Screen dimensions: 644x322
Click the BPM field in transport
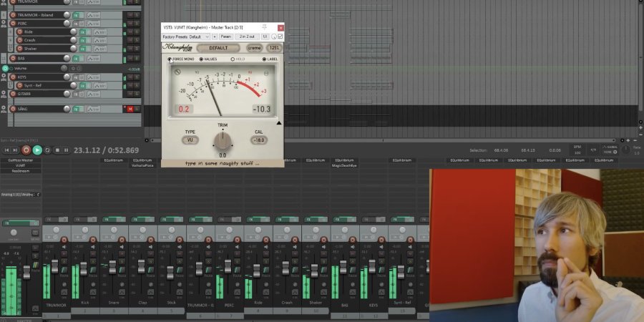(578, 150)
